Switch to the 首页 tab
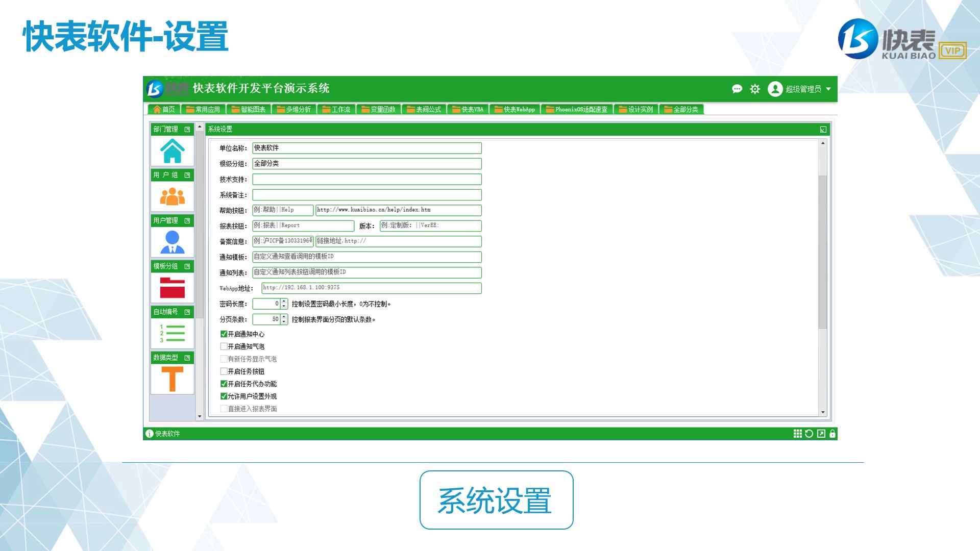This screenshot has height=551, width=980. coord(164,110)
